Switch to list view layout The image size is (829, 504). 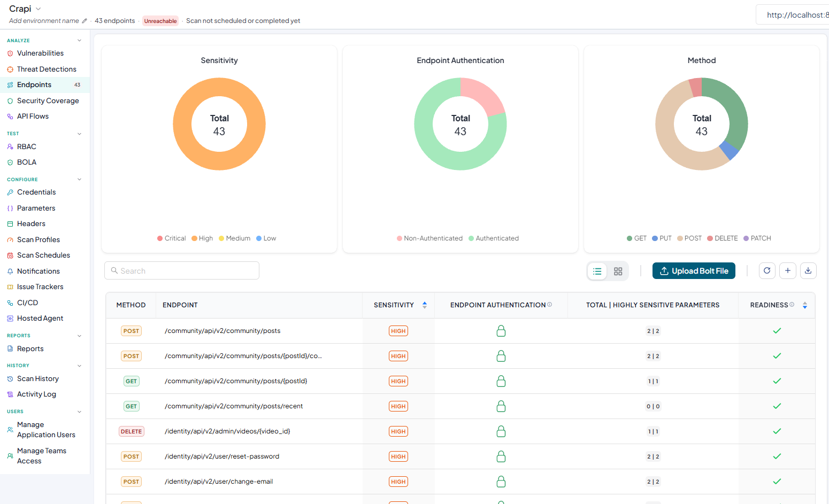[x=597, y=272]
